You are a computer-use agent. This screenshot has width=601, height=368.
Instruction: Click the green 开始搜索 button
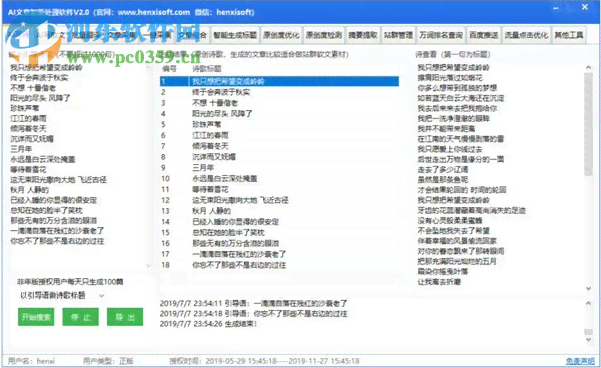[x=36, y=317]
